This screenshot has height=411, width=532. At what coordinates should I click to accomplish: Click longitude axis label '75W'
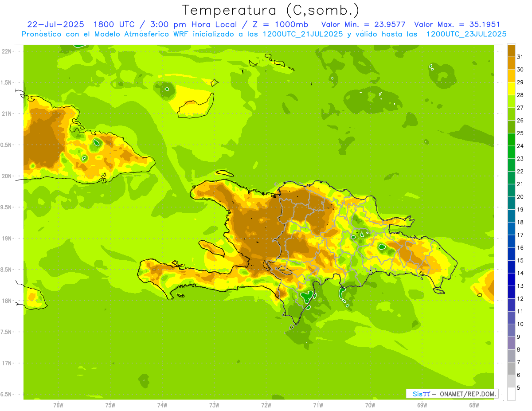(x=110, y=405)
